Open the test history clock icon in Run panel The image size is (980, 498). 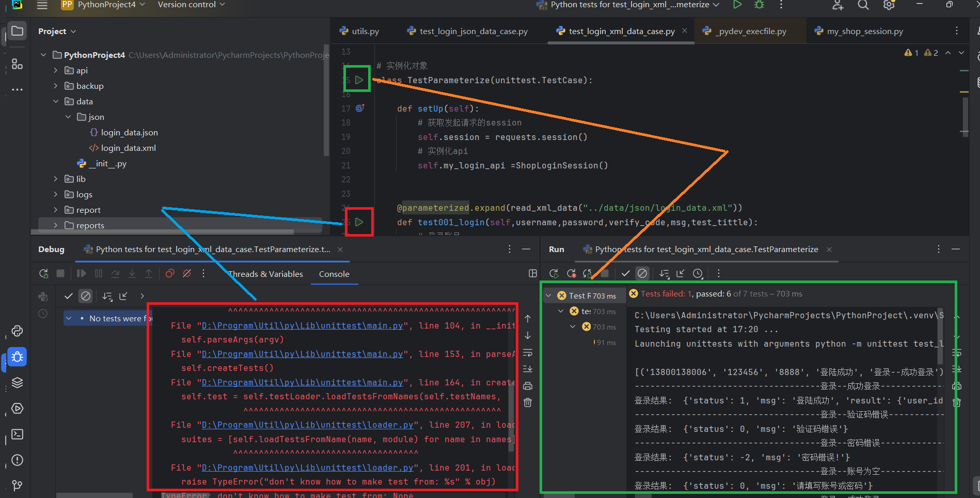[698, 273]
